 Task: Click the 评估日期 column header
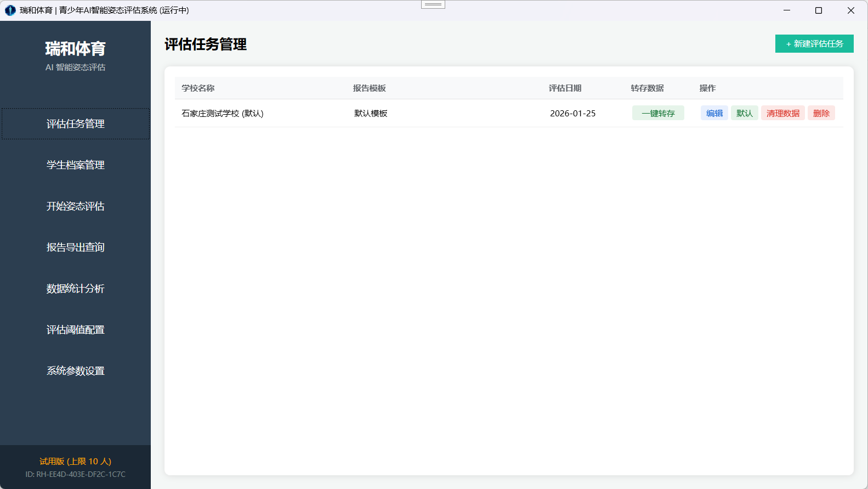(565, 88)
